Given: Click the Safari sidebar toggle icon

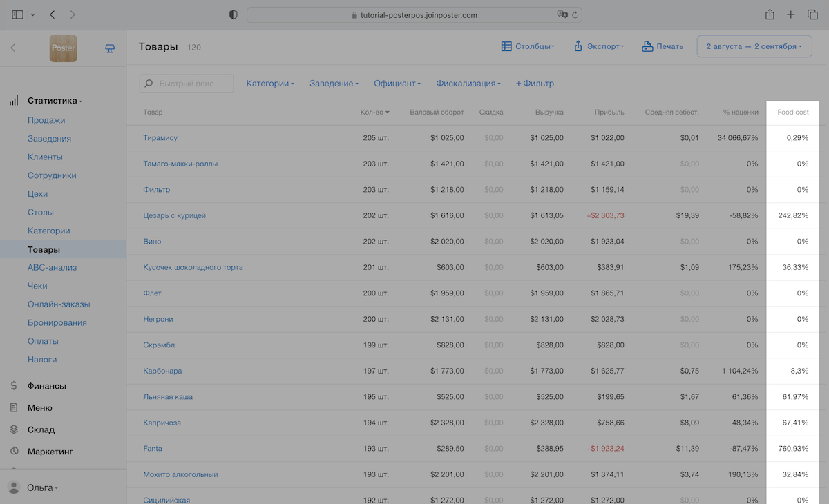Looking at the screenshot, I should 17,14.
